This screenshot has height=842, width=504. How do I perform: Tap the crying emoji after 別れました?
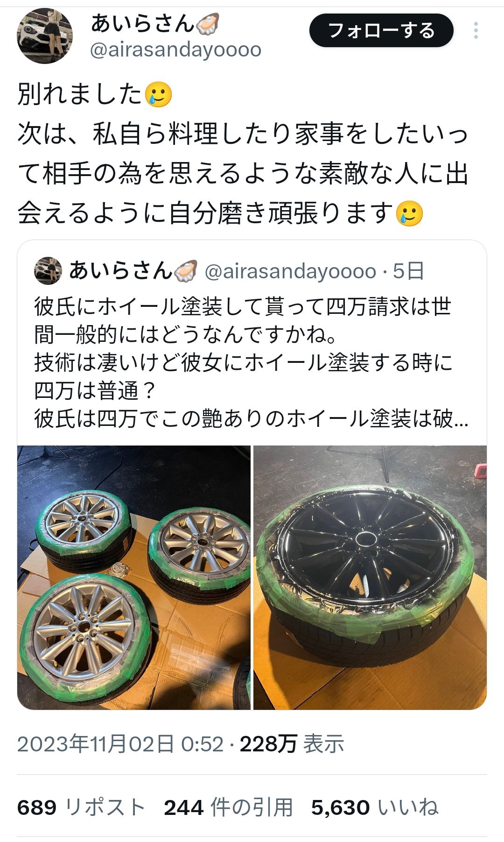159,95
